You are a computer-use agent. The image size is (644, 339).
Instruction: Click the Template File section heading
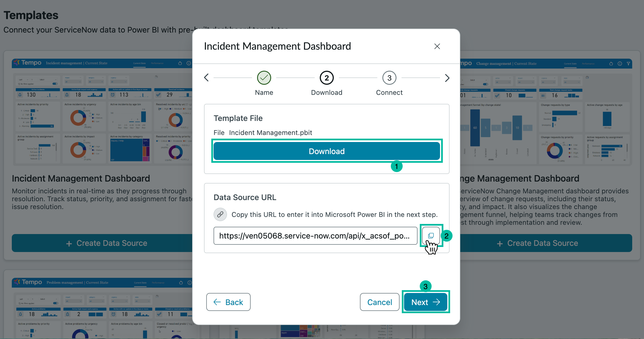[x=238, y=118]
